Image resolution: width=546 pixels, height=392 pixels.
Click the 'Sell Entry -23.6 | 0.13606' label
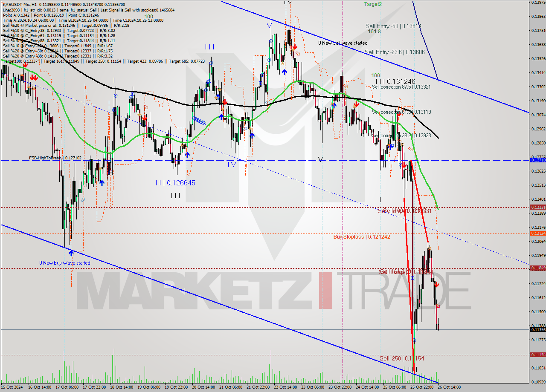(395, 52)
